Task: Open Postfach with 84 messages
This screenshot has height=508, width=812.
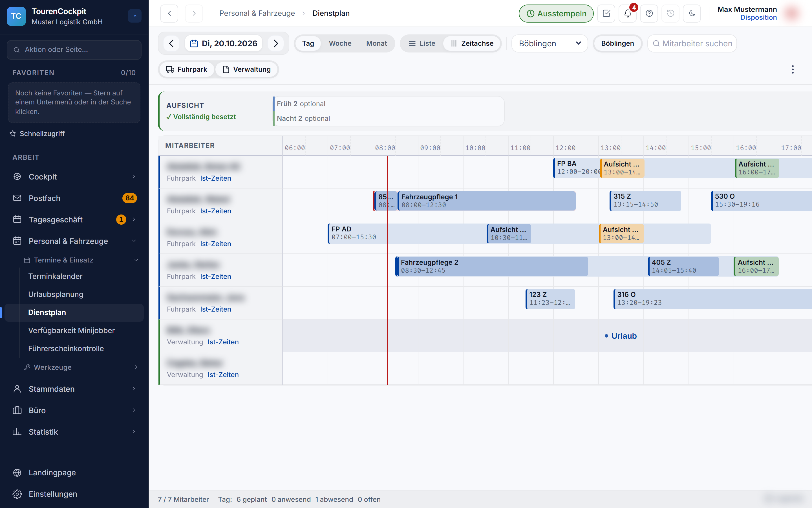Action: (x=74, y=198)
